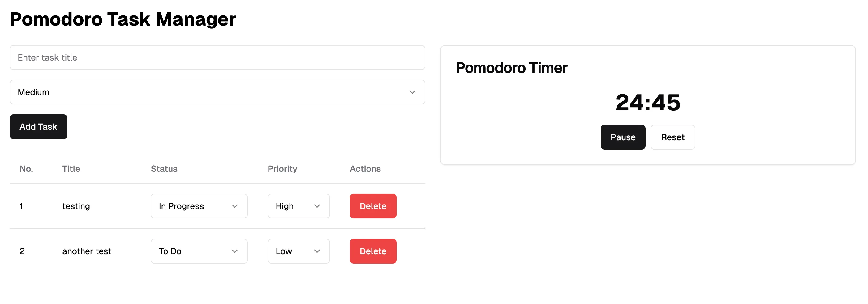Click the Title column header
This screenshot has width=868, height=304.
71,169
